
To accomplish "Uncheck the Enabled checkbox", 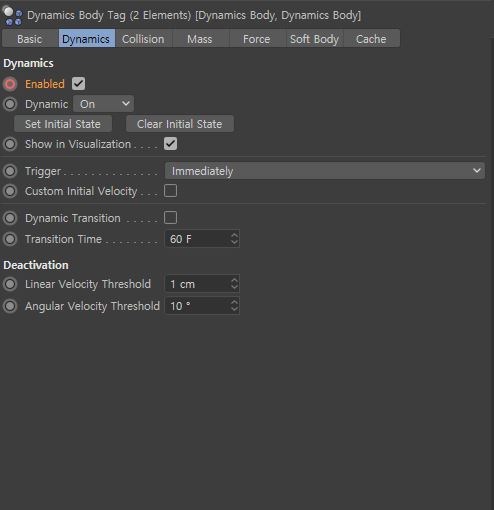I will coord(79,84).
